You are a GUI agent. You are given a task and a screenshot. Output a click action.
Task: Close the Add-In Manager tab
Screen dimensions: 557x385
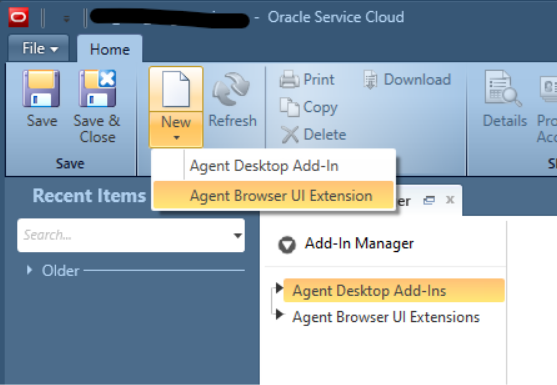pyautogui.click(x=450, y=200)
